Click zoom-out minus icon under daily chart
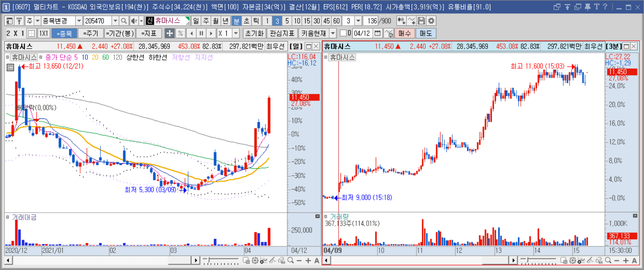Screen dimensions: 644x270 coord(299,260)
